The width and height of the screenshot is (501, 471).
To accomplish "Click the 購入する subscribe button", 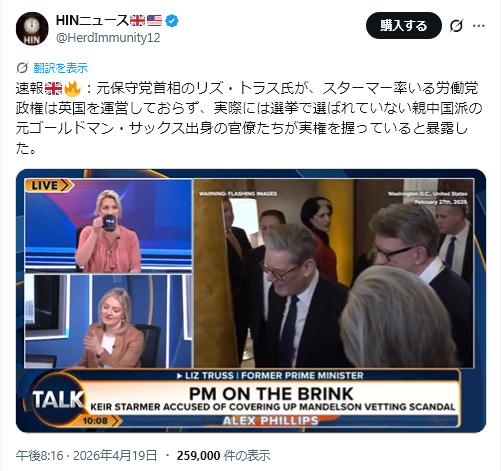I will pyautogui.click(x=404, y=25).
